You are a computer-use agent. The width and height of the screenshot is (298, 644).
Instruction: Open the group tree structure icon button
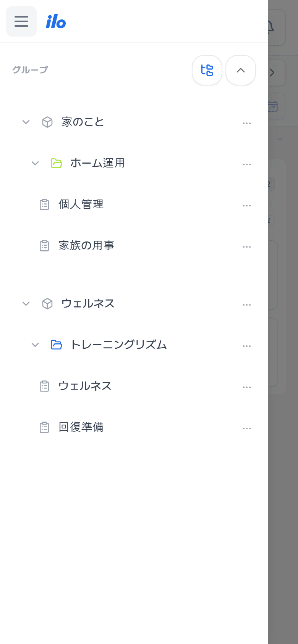pyautogui.click(x=207, y=70)
